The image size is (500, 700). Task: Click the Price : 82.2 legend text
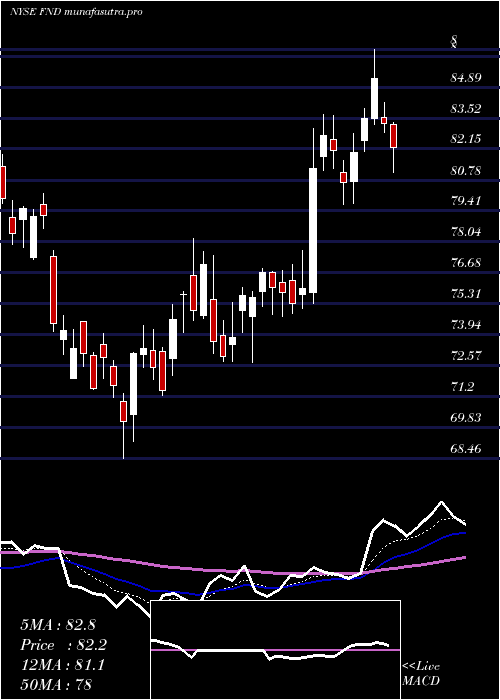point(63,645)
